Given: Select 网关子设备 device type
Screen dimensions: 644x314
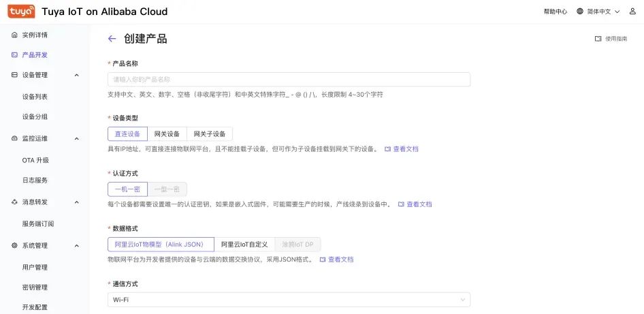Looking at the screenshot, I should (x=210, y=134).
